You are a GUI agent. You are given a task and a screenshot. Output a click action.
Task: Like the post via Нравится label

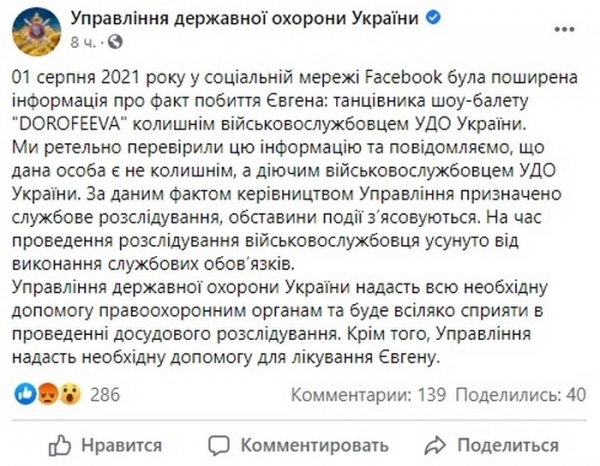pyautogui.click(x=120, y=443)
